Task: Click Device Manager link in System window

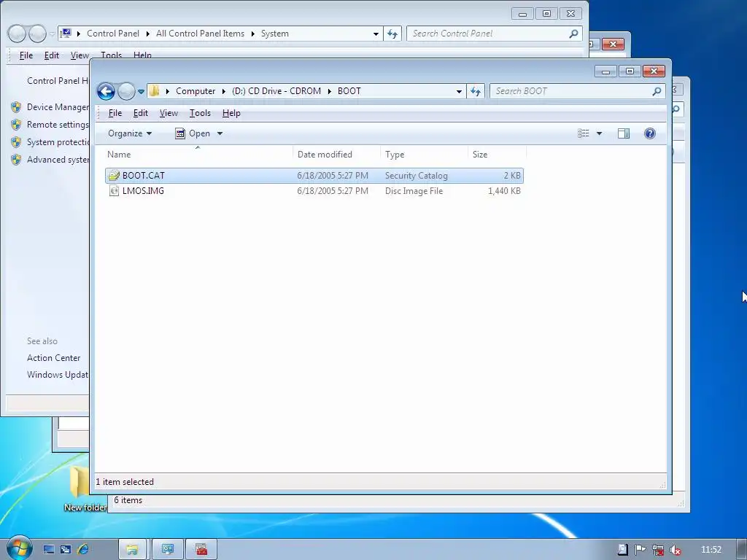Action: tap(58, 107)
